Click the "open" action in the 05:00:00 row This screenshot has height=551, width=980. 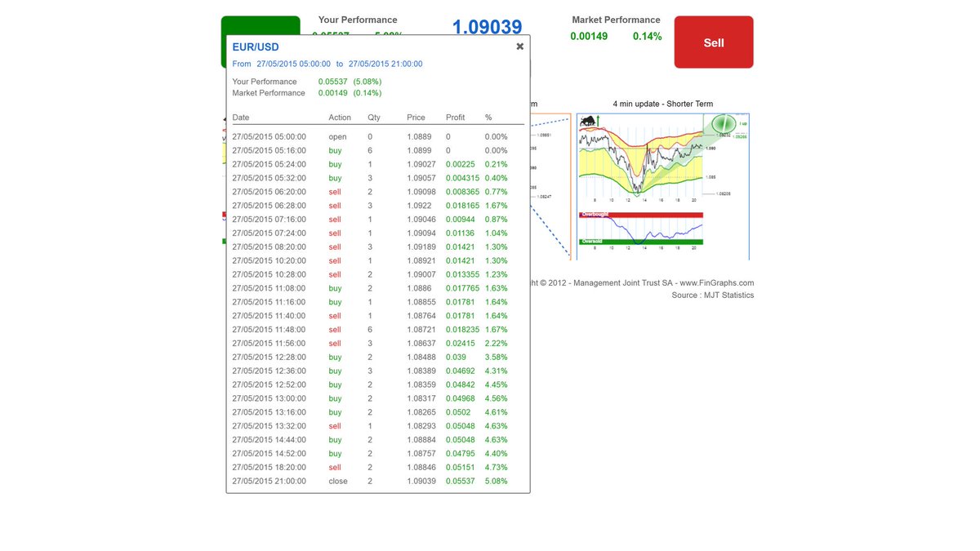pyautogui.click(x=338, y=137)
